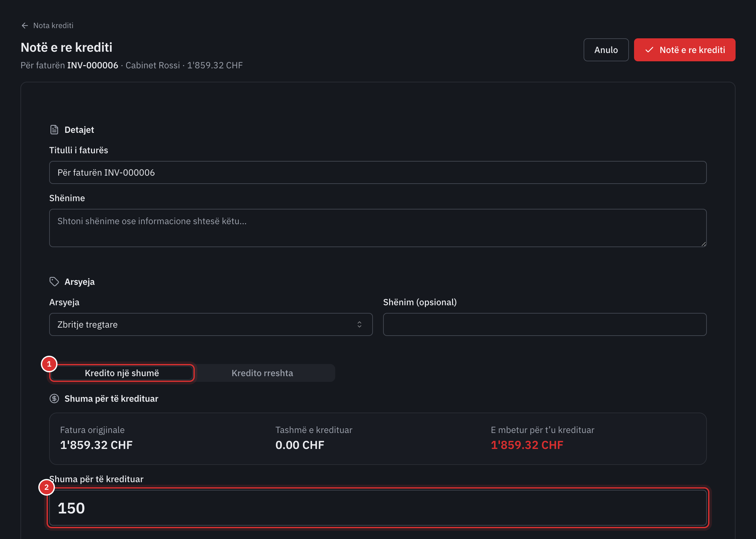This screenshot has height=539, width=756.
Task: Cancel with the Anulo button
Action: [606, 50]
